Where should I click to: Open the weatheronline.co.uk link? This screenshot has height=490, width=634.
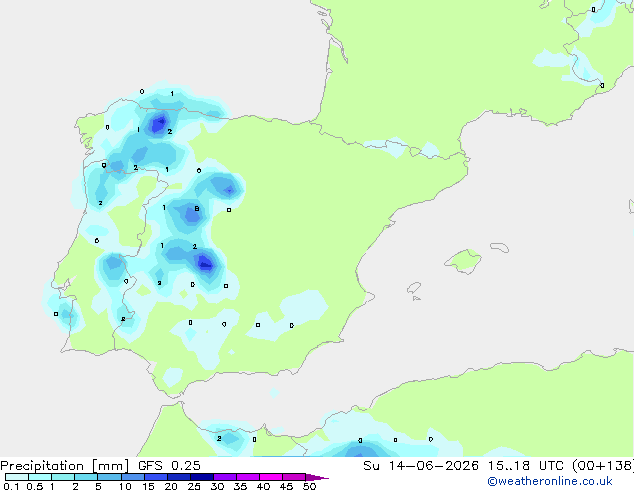(550, 481)
